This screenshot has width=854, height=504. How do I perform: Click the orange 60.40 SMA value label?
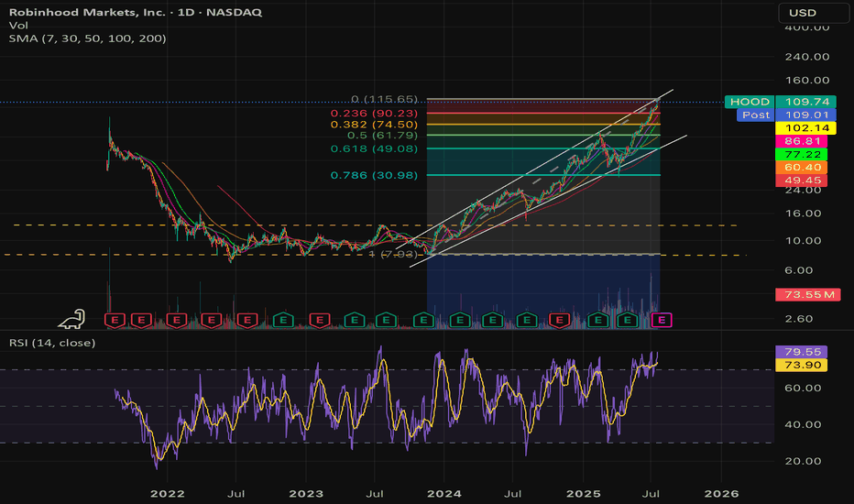pyautogui.click(x=802, y=168)
